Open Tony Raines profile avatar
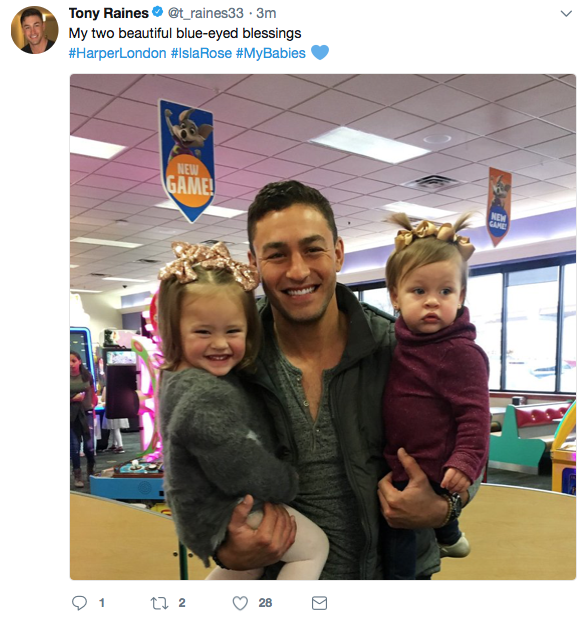Viewport: 584px width, 617px height. coord(35,30)
